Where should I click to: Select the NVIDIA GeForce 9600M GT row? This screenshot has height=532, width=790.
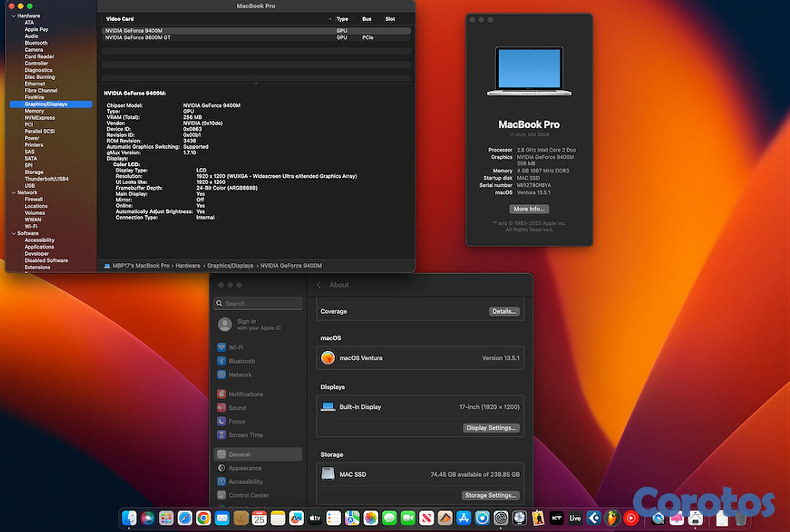point(138,37)
